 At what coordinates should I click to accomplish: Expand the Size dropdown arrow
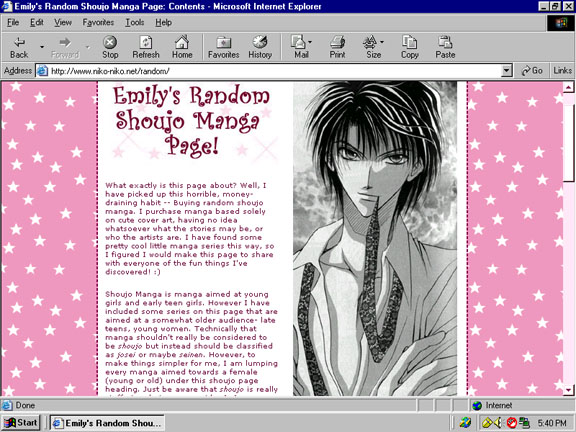[x=382, y=42]
